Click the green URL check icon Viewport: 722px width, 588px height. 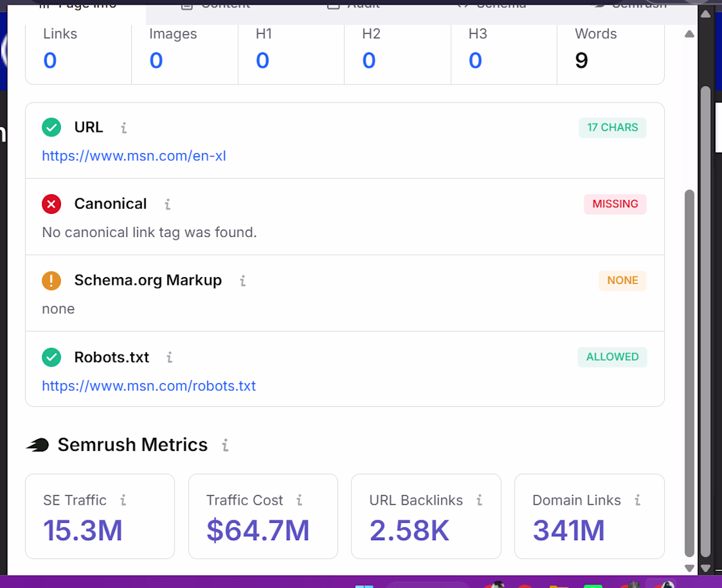[x=52, y=127]
